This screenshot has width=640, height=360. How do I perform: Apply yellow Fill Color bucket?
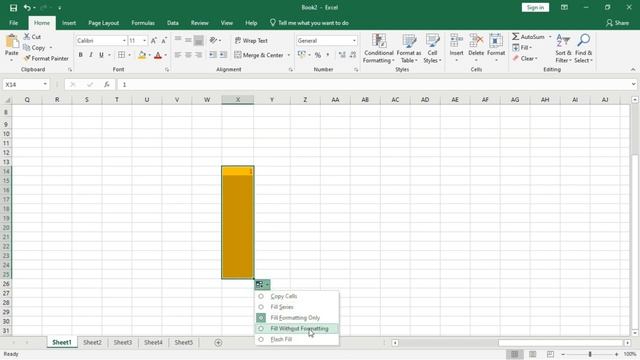pos(142,55)
